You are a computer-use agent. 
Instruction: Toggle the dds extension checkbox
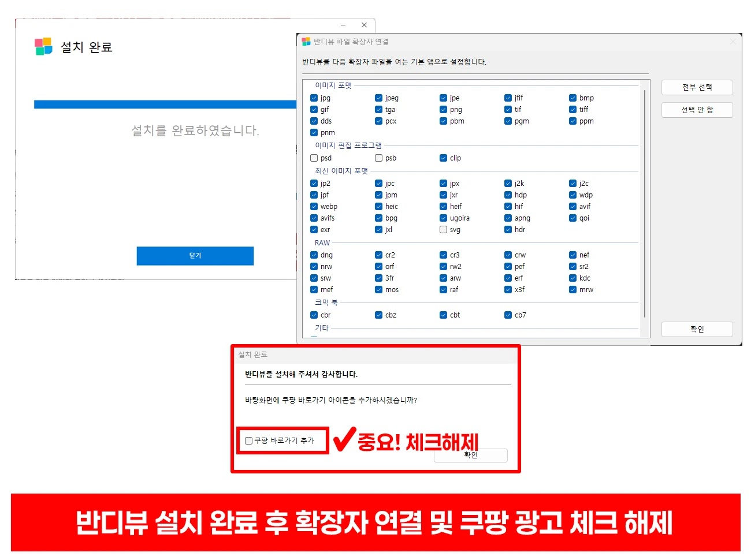[x=314, y=121]
